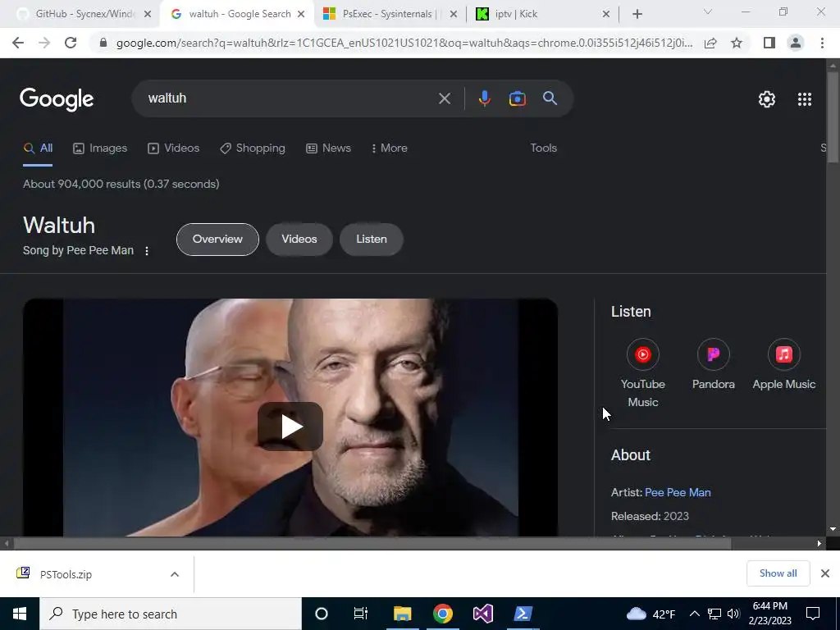The height and width of the screenshot is (630, 840).
Task: Open the Chrome tab search dropdown
Action: [708, 11]
